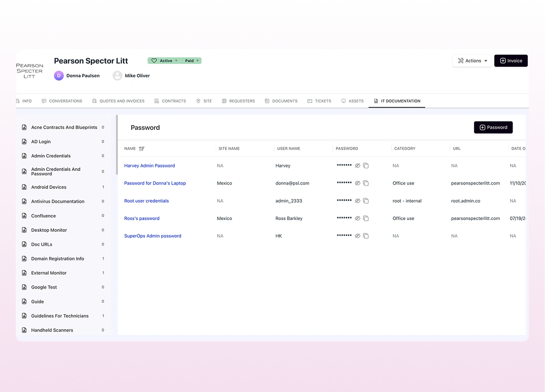Open the Ross's password link

(142, 218)
